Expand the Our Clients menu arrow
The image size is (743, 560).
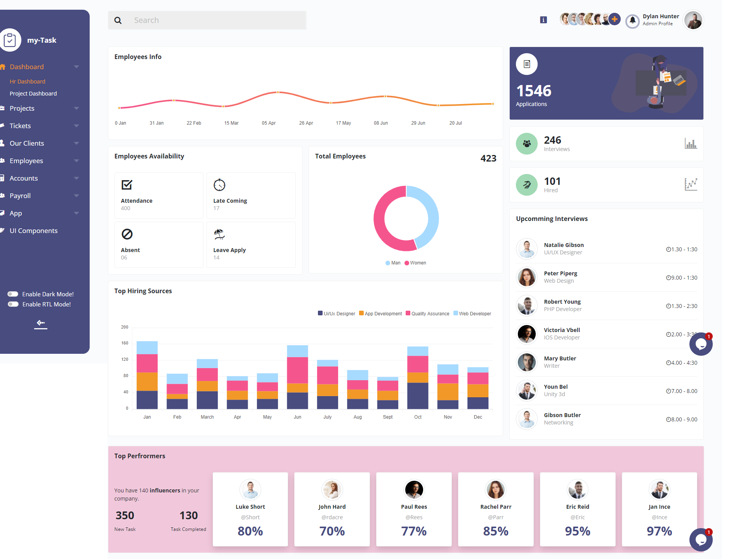pos(76,143)
